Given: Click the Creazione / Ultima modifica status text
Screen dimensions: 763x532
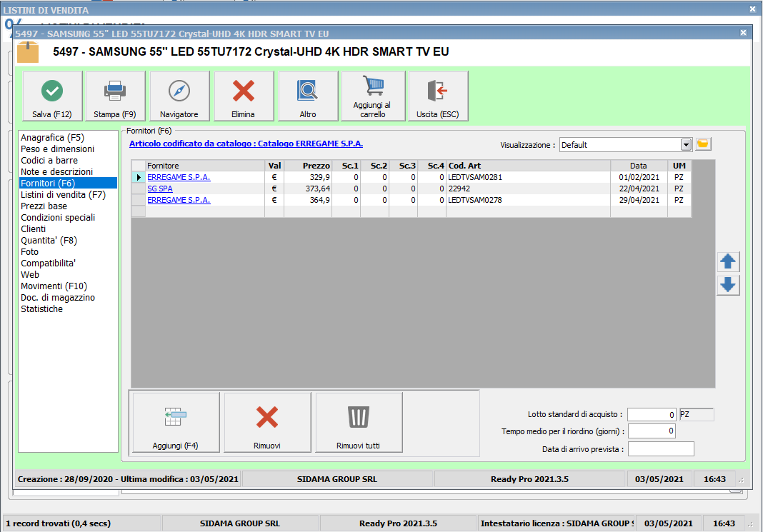Looking at the screenshot, I should pos(128,479).
